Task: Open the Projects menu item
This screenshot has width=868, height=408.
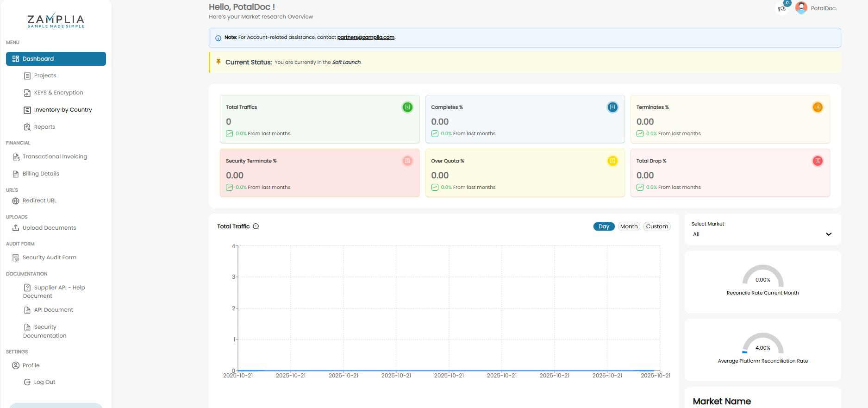Action: point(45,75)
